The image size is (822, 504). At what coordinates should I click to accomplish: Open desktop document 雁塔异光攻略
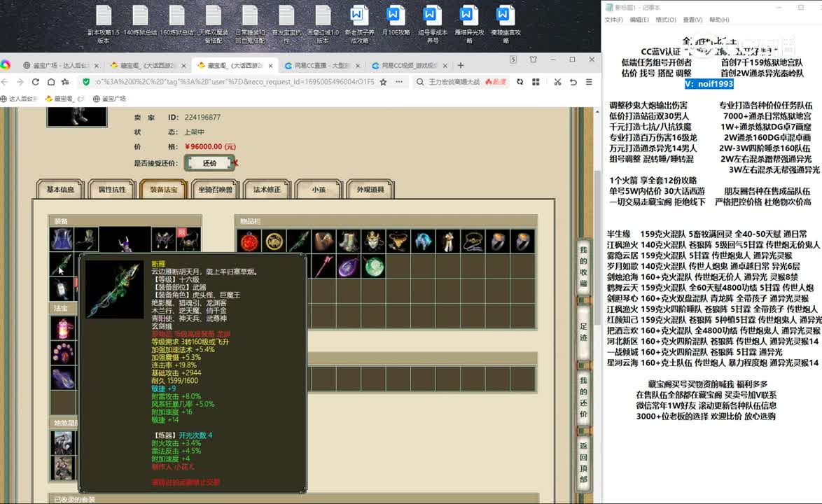469,24
